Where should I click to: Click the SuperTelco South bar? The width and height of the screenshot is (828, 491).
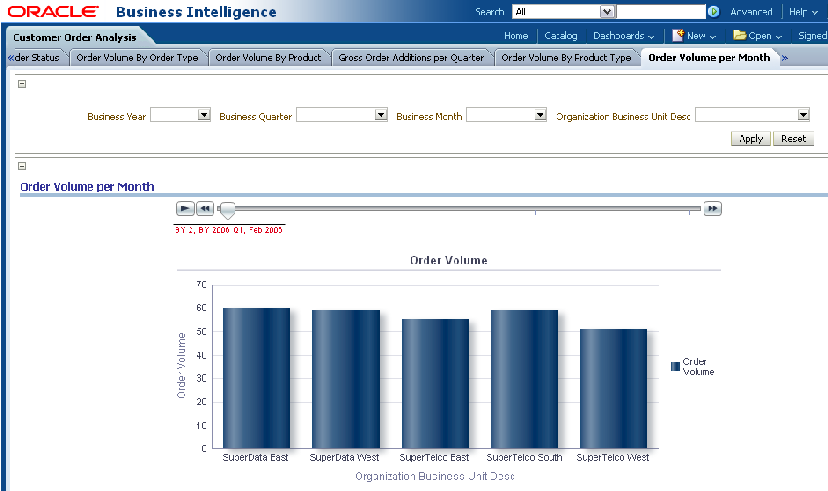524,379
